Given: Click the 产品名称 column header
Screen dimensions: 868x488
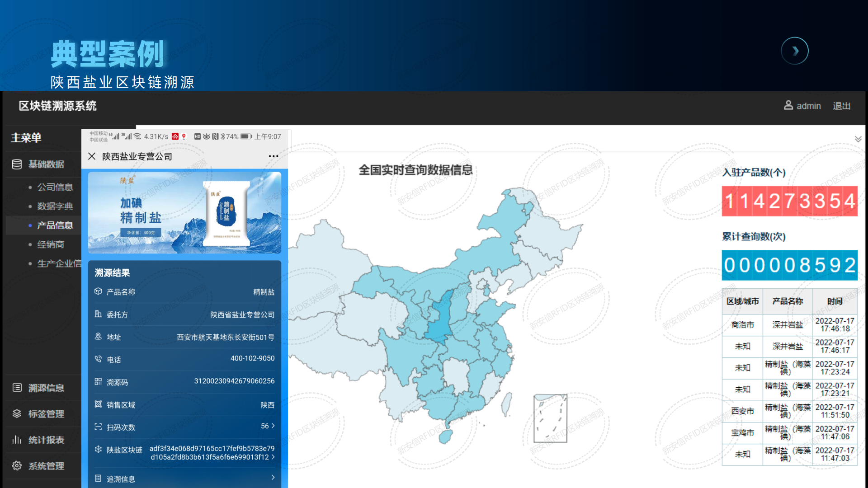Looking at the screenshot, I should click(x=788, y=301).
